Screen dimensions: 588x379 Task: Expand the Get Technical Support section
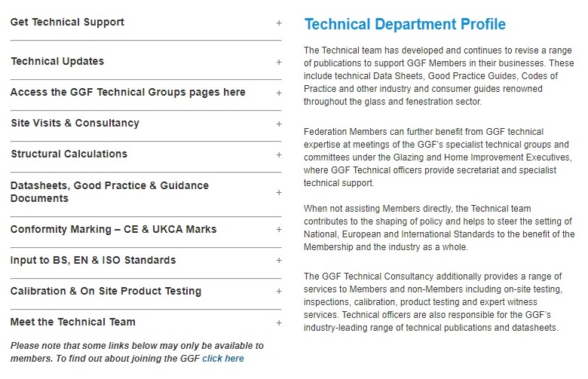pyautogui.click(x=68, y=23)
